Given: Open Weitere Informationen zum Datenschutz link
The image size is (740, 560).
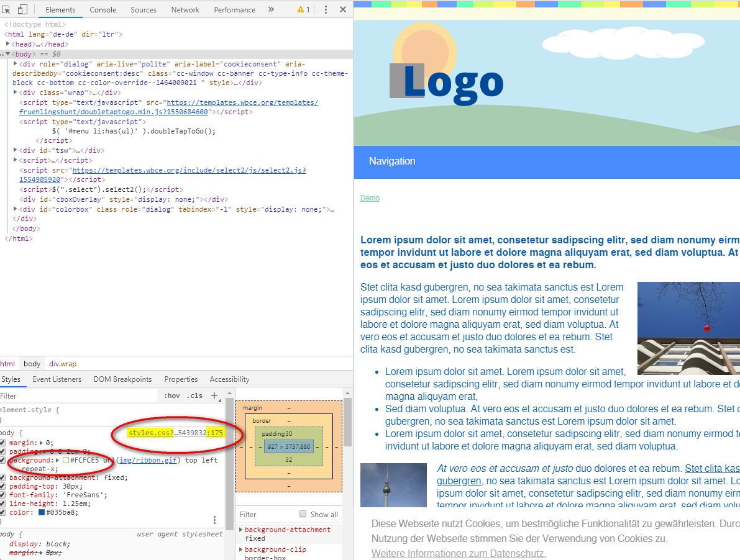Looking at the screenshot, I should coord(459,553).
